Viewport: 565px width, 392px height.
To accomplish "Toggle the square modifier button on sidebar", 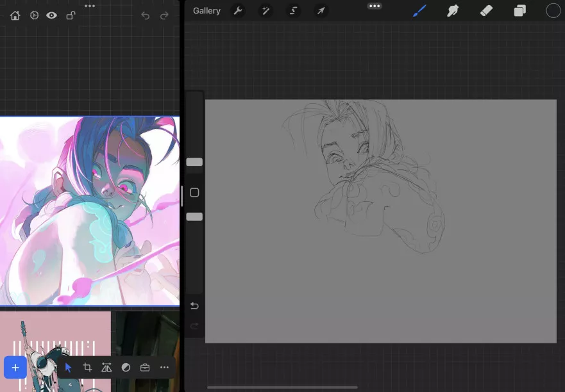I will (194, 193).
